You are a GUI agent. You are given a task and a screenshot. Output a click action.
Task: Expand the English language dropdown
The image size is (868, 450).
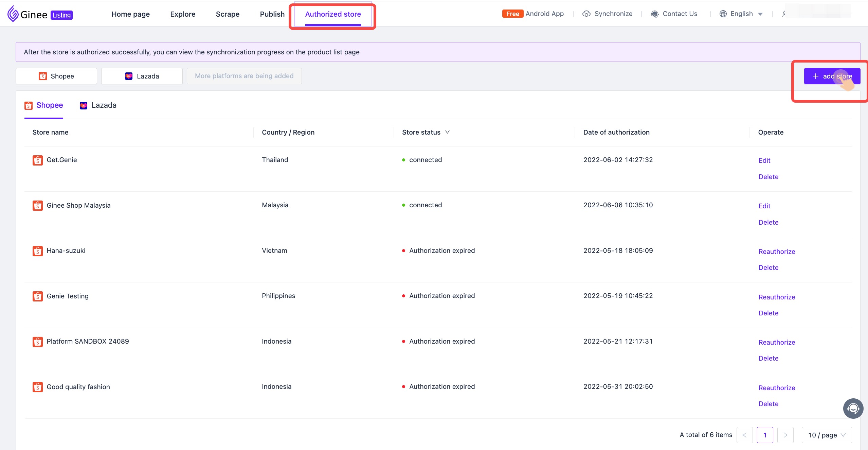coord(746,14)
